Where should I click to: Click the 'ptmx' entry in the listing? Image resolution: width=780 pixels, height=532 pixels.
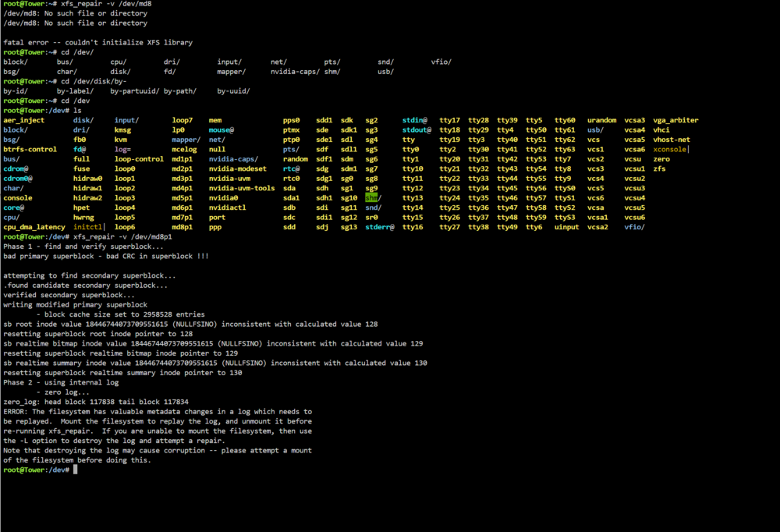[x=291, y=130]
